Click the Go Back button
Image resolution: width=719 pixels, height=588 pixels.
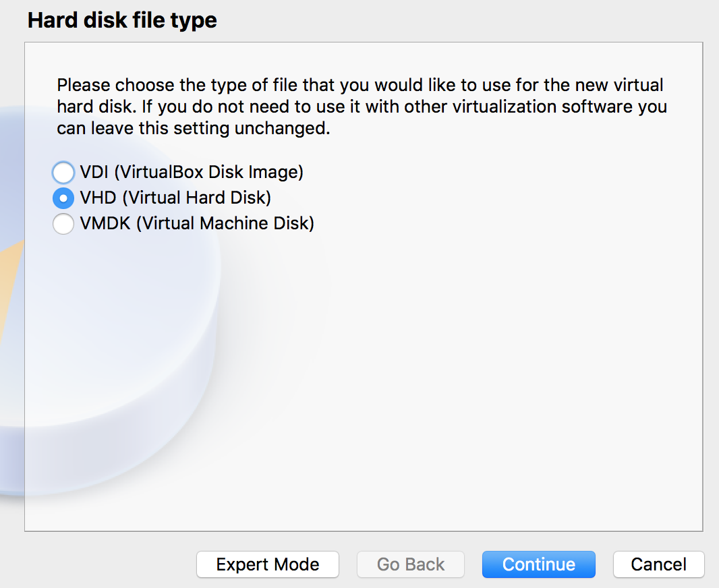tap(411, 564)
